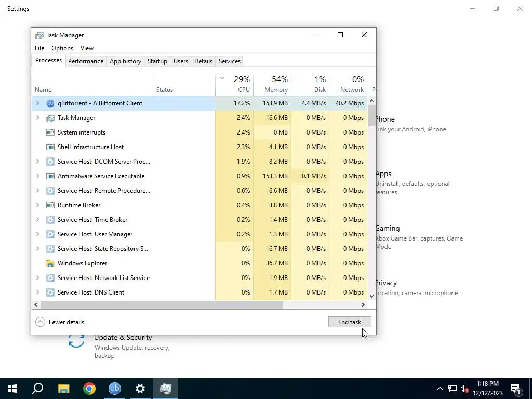Click the Service Host: Network List Service icon

(x=50, y=278)
